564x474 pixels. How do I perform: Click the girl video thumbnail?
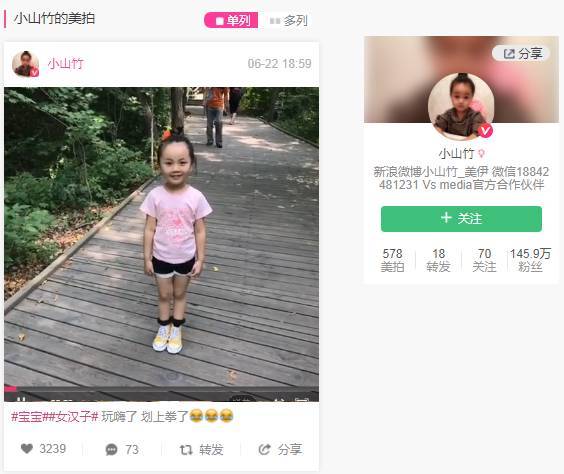tap(161, 237)
